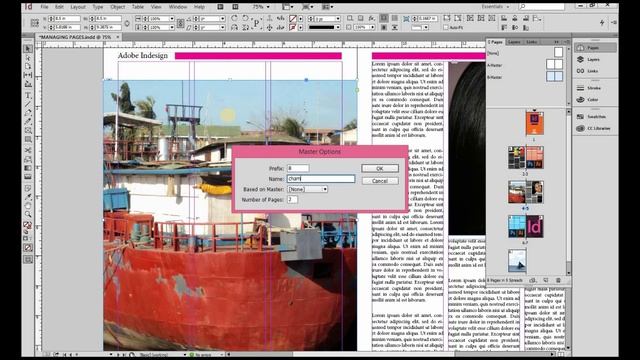The width and height of the screenshot is (640, 360).
Task: Open the stroke weight dropdown
Action: [x=338, y=19]
